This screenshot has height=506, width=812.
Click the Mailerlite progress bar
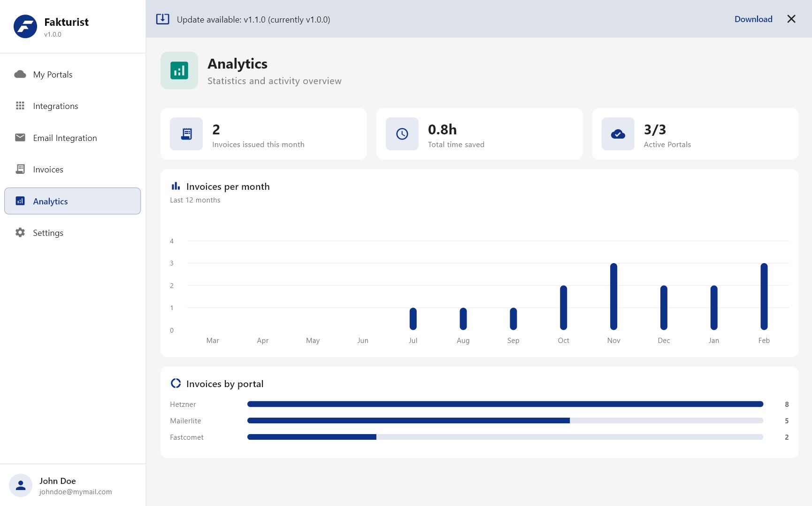coord(505,420)
